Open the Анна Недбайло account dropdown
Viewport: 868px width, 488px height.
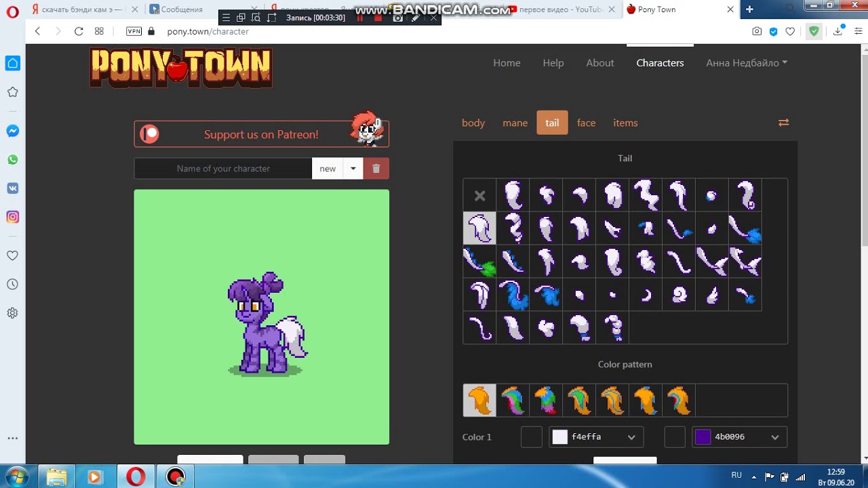click(747, 62)
